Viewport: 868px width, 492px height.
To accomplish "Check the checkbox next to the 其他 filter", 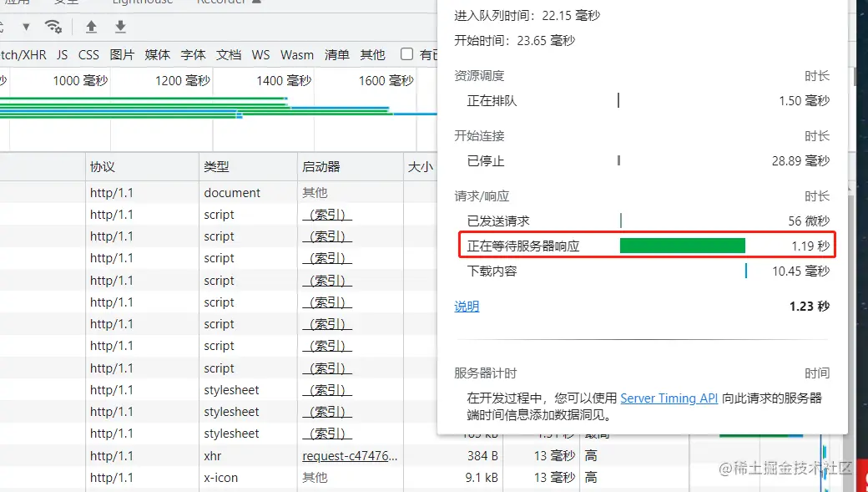I will [406, 54].
